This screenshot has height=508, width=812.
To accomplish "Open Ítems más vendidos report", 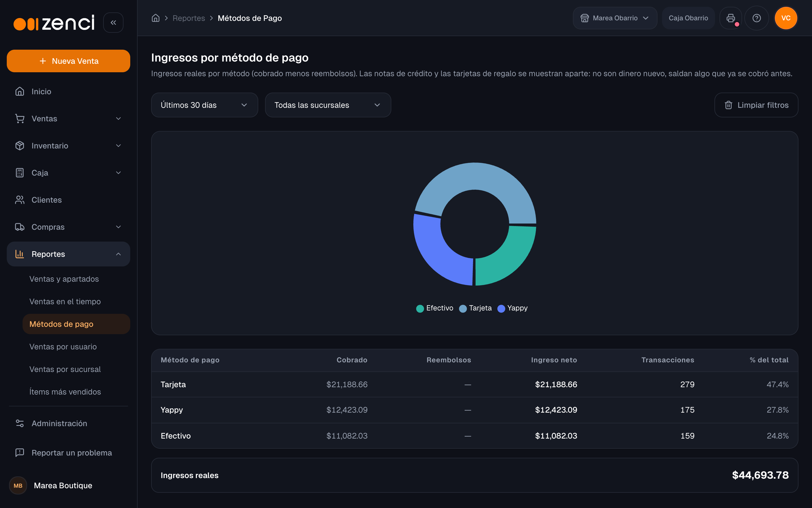I will pos(65,392).
